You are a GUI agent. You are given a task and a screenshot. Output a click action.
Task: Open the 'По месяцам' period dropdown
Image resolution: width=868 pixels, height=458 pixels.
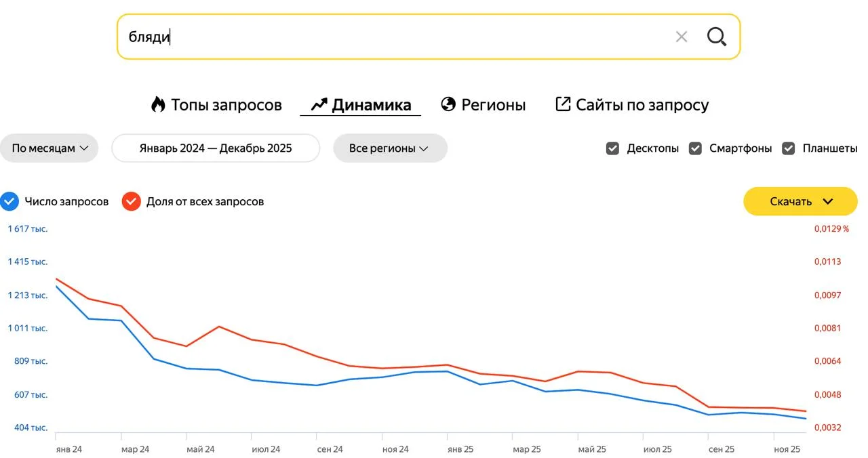pos(50,148)
